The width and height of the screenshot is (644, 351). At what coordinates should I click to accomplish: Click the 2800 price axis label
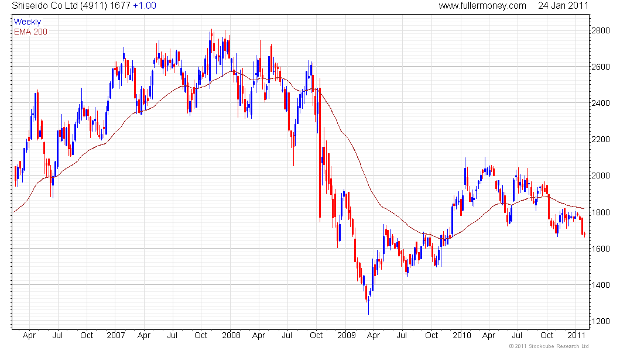coord(601,31)
